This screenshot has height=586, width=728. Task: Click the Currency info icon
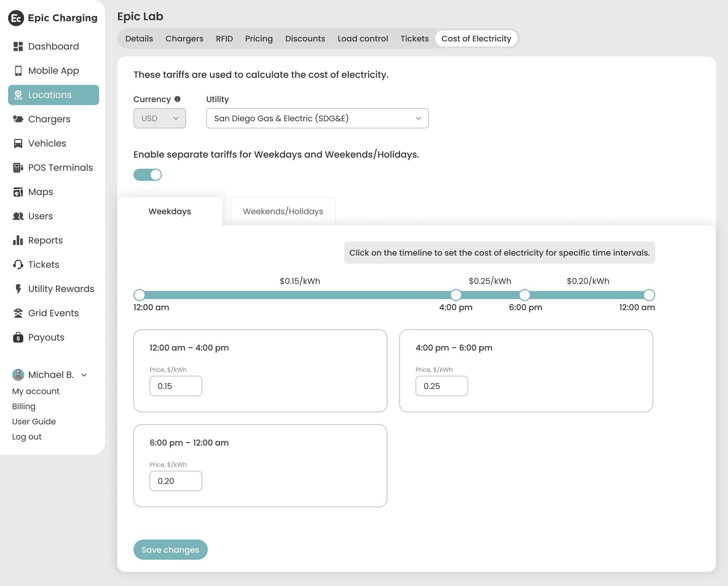(x=177, y=99)
